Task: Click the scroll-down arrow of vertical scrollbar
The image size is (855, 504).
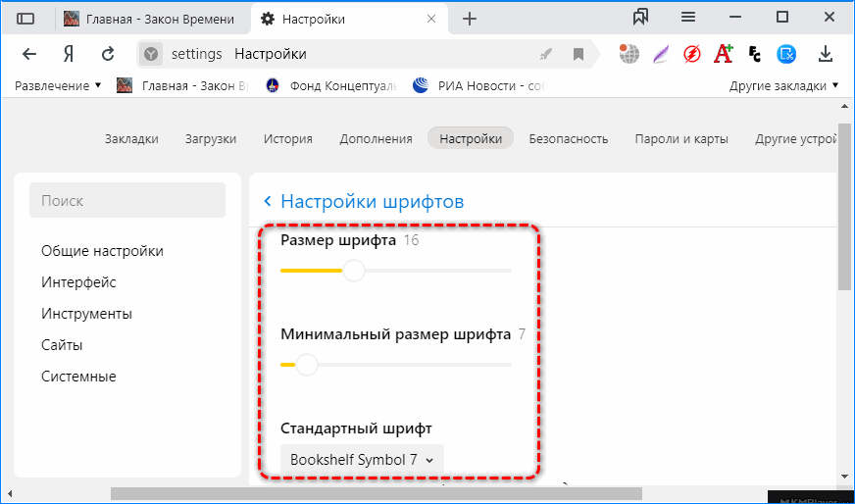Action: [843, 477]
